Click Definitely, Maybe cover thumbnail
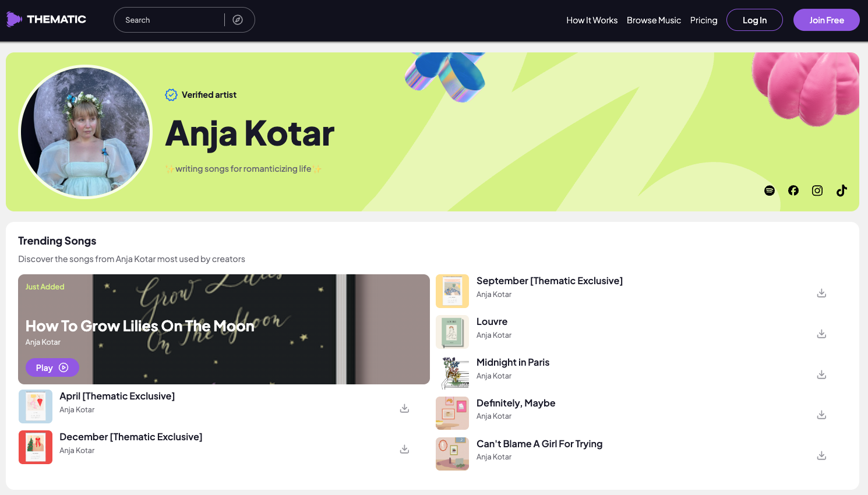The image size is (868, 495). [x=452, y=413]
